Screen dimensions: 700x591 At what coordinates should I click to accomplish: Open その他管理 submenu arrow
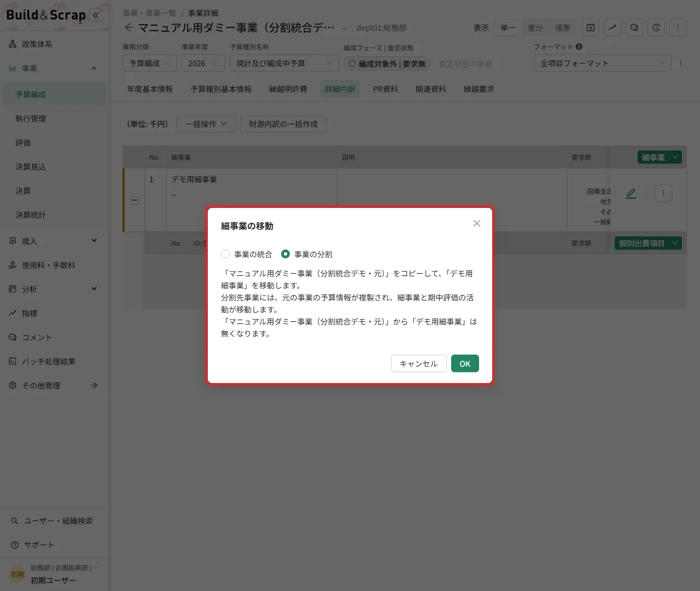tap(94, 385)
